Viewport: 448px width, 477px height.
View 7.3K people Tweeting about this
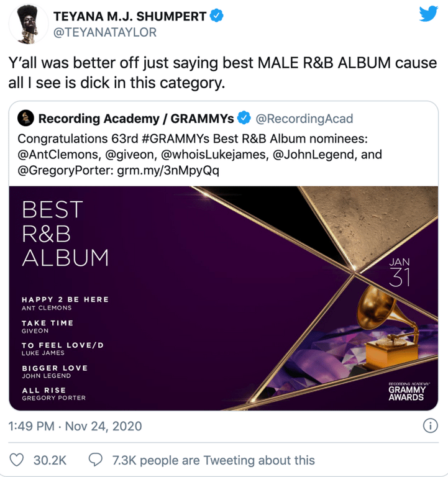[x=213, y=460]
